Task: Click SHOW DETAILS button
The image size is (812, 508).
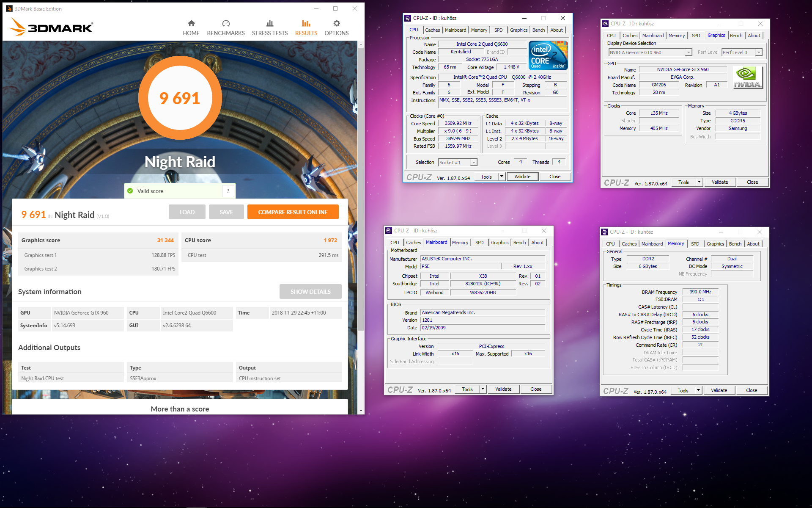Action: tap(310, 292)
